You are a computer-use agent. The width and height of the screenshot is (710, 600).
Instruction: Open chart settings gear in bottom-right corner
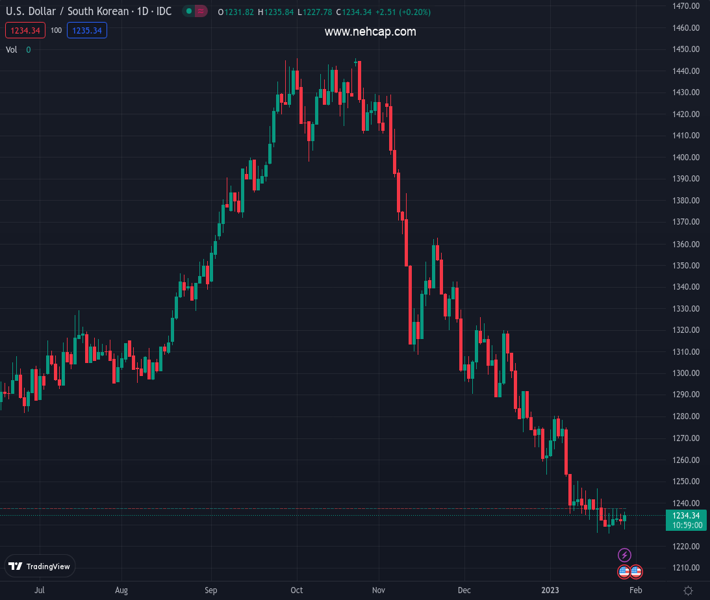pyautogui.click(x=688, y=591)
